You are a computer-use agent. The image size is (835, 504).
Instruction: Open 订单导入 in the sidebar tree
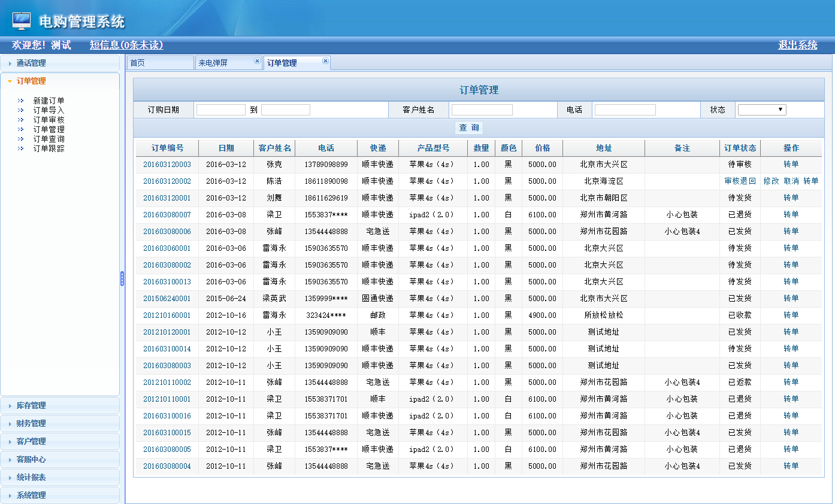[x=49, y=110]
